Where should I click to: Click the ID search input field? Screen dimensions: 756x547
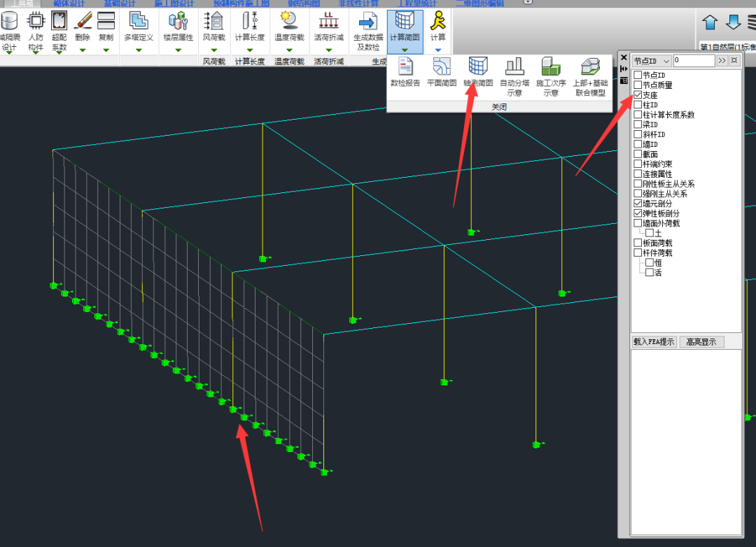[693, 62]
